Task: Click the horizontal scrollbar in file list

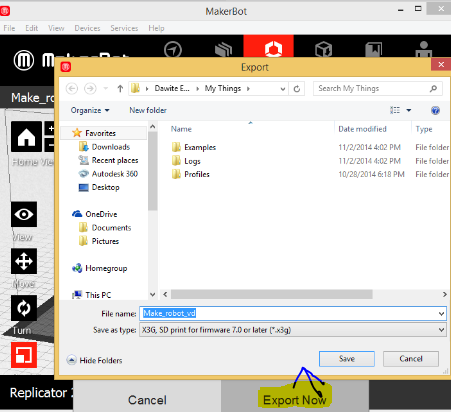Action: click(272, 294)
